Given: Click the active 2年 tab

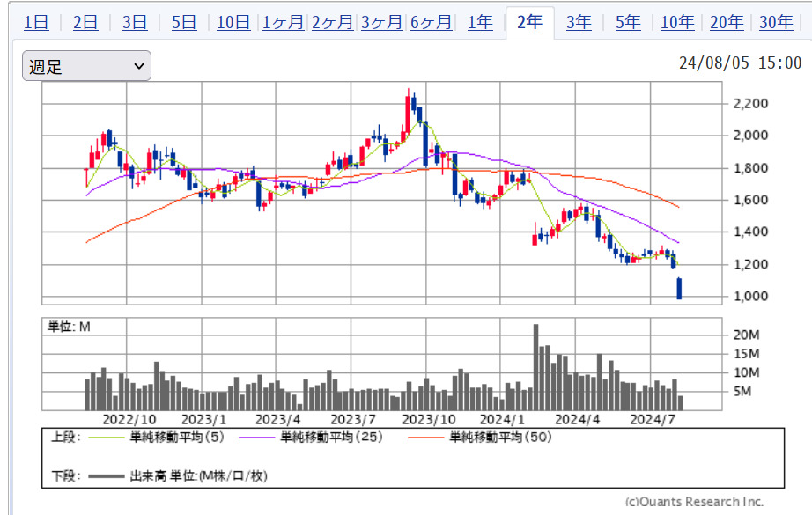Looking at the screenshot, I should click(x=529, y=23).
